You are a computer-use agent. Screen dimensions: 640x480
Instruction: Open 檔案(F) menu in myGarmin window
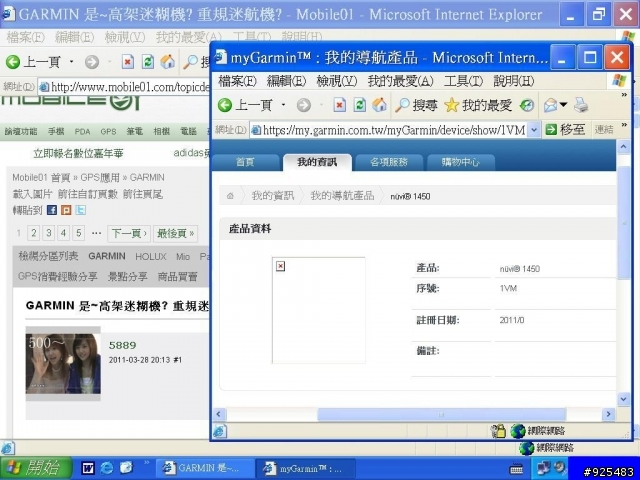point(237,81)
